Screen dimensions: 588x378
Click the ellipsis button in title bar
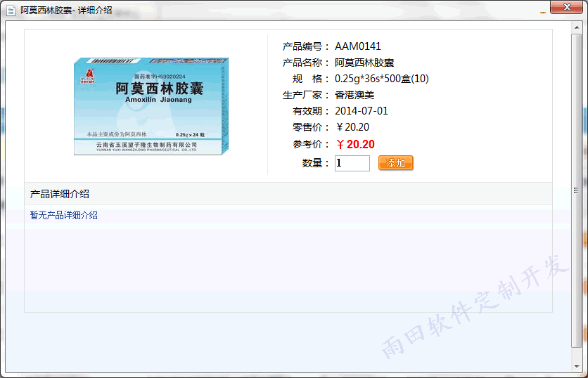542,12
